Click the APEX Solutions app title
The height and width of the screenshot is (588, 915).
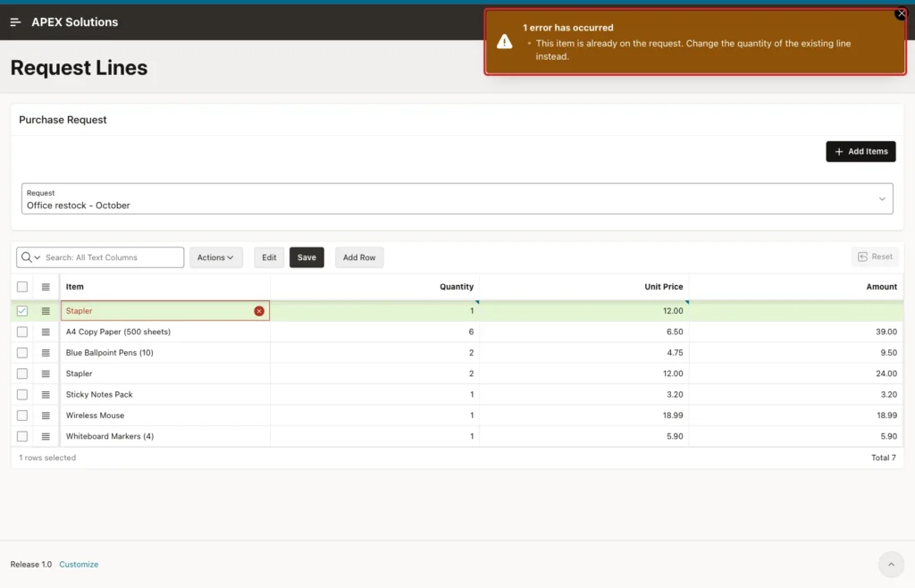click(x=75, y=22)
